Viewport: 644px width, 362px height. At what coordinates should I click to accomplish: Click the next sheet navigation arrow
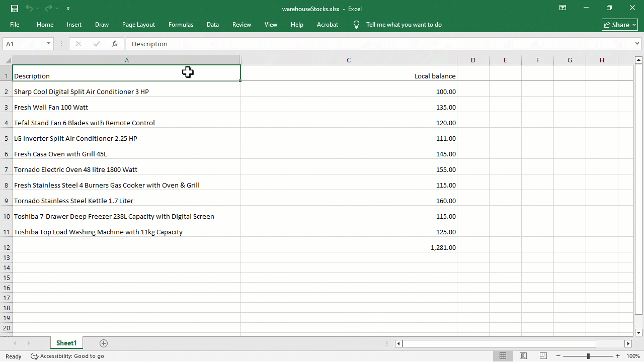(x=29, y=343)
